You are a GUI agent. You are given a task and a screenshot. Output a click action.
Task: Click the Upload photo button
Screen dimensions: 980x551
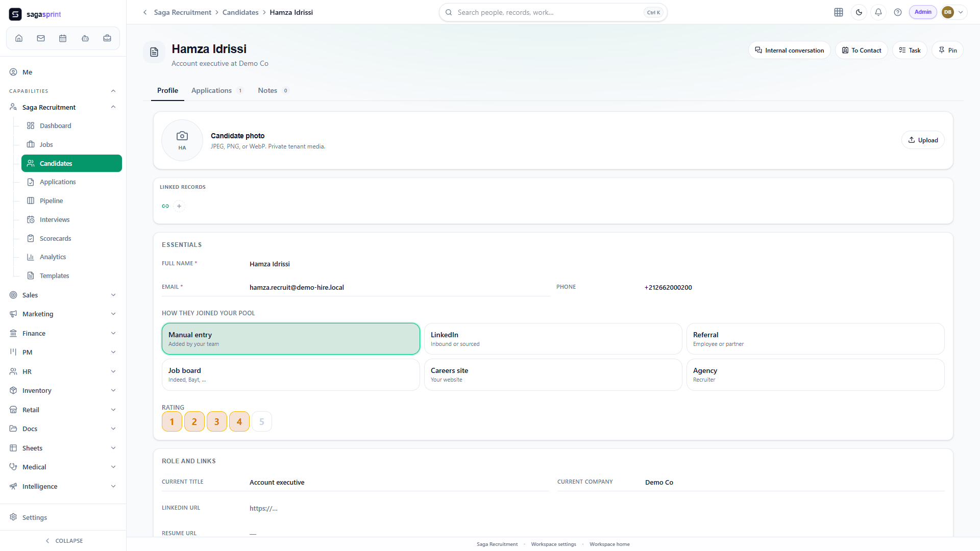click(x=923, y=140)
